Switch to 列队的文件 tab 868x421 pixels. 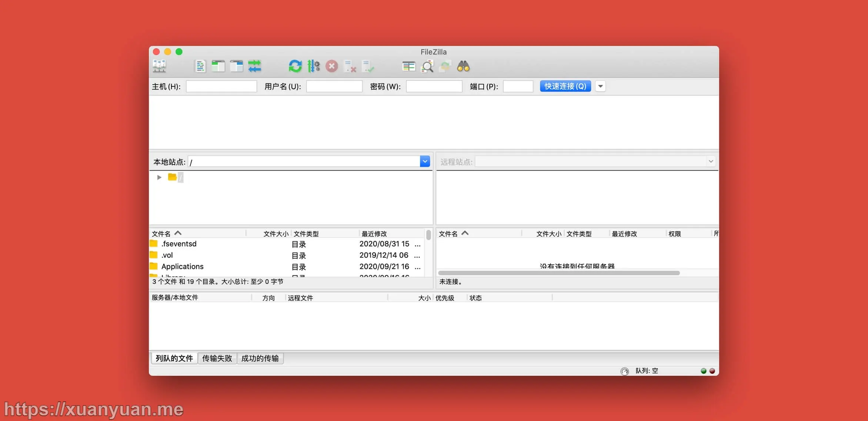click(x=174, y=358)
